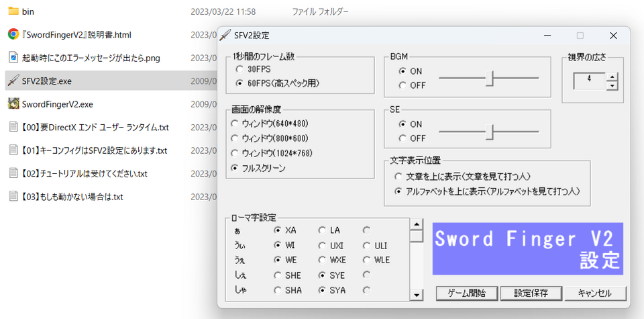Click the Chrome icon for SwordFingerV2 manual HTML
The width and height of the screenshot is (644, 319).
click(13, 34)
